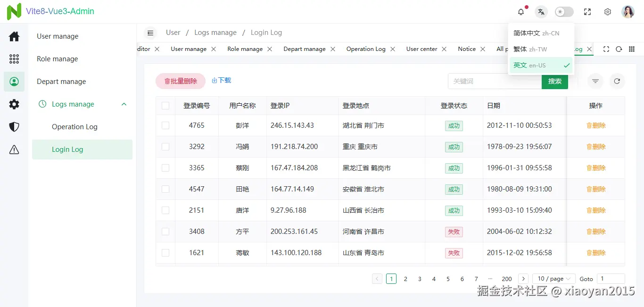Check the select-all header checkbox

coord(165,106)
